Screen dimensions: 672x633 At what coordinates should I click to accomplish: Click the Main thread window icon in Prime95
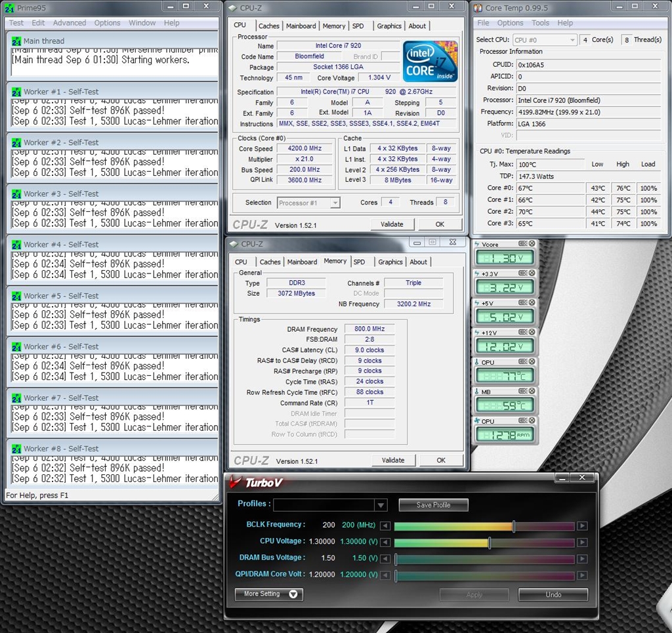[16, 41]
